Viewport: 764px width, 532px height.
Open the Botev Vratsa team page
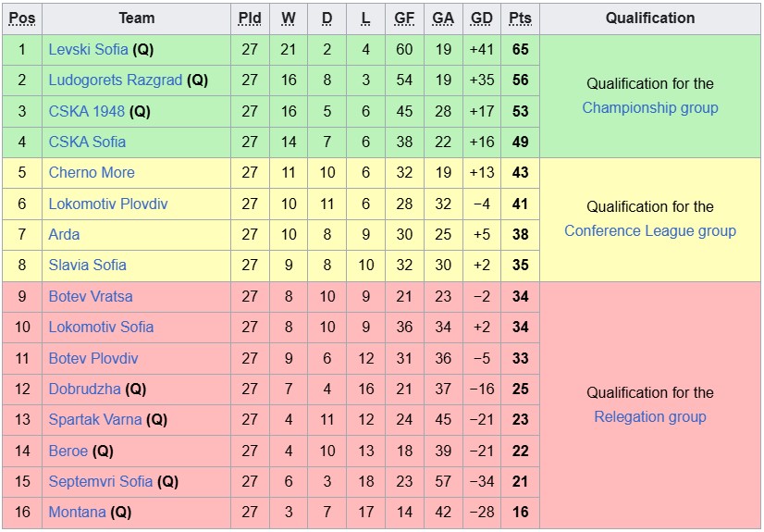click(x=91, y=296)
